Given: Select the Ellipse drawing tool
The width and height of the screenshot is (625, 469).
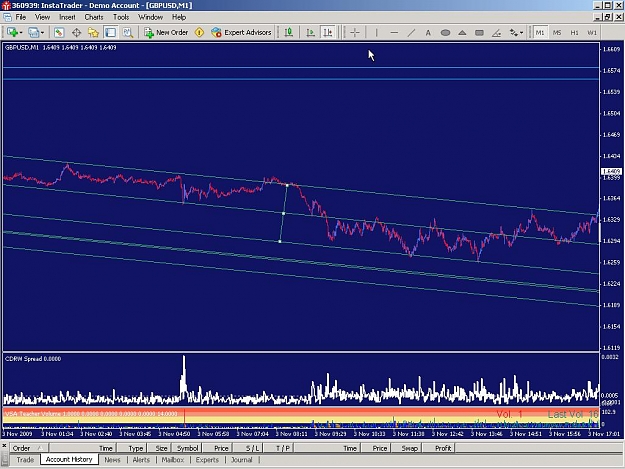Looking at the screenshot, I should pyautogui.click(x=445, y=32).
